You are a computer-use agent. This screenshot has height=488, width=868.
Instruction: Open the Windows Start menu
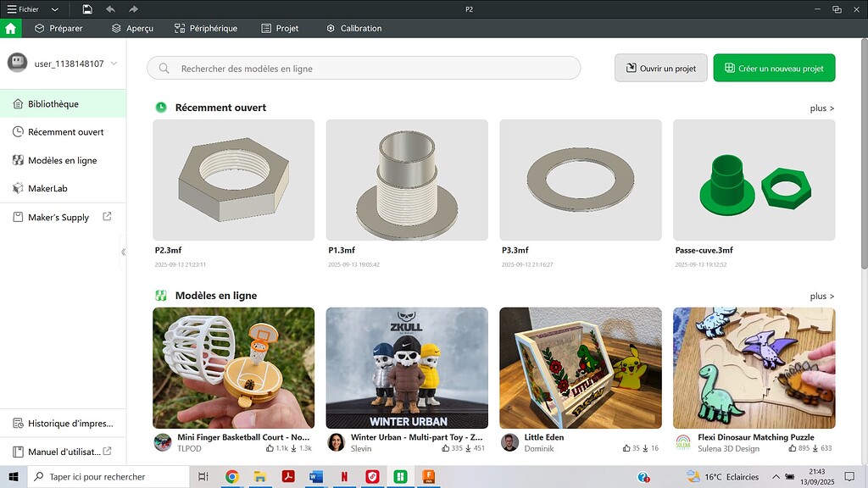coord(14,476)
